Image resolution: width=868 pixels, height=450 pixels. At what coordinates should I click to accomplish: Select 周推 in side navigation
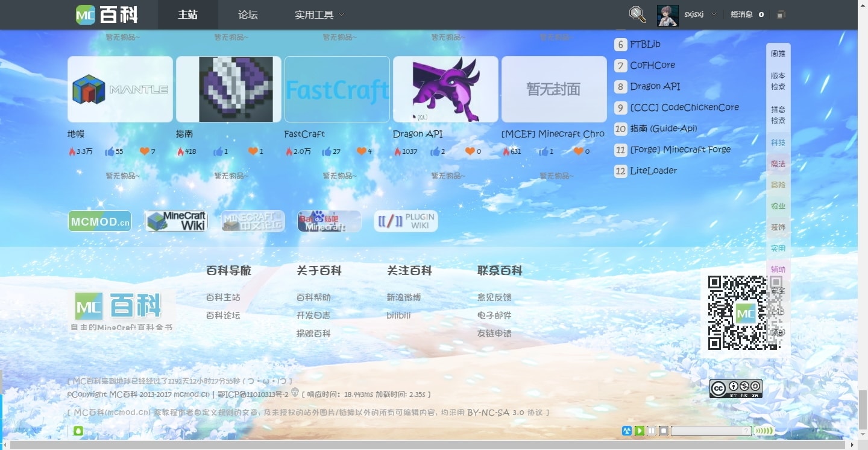point(778,54)
